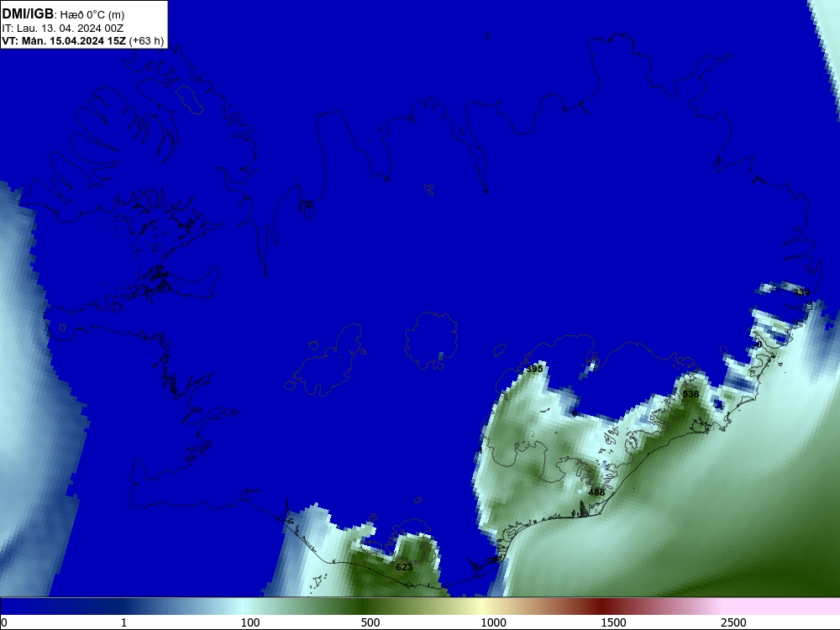Click the colorbar tick label '2500'
The height and width of the screenshot is (630, 840).
point(733,622)
